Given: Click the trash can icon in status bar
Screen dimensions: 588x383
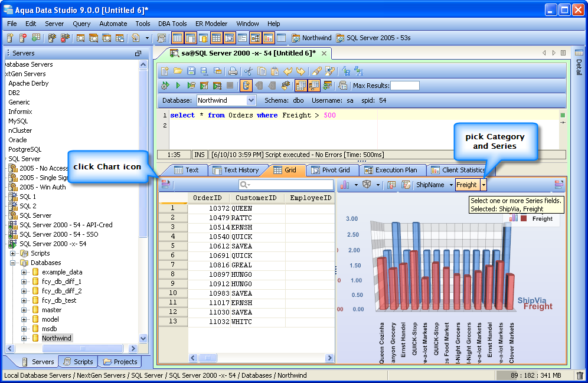Looking at the screenshot, I should click(x=580, y=375).
